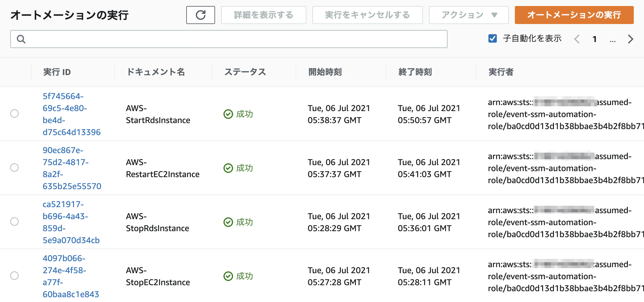Sort by the 開始時刻 column header
Viewport: 644px width, 302px height.
pos(325,72)
